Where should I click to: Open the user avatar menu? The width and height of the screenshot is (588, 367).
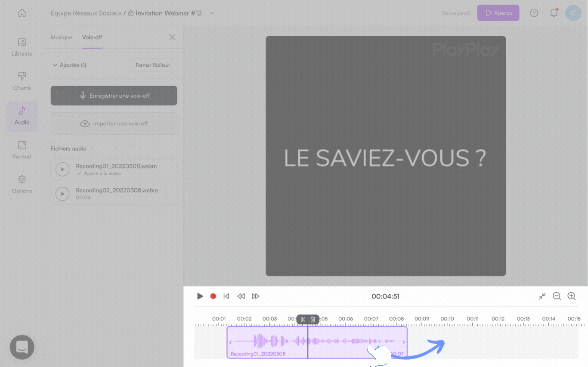[573, 13]
